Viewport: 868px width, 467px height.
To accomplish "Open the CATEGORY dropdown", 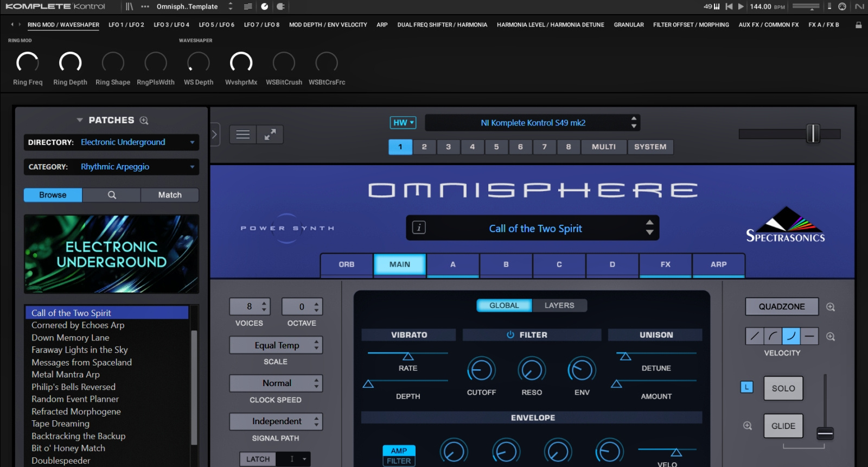I will tap(111, 167).
